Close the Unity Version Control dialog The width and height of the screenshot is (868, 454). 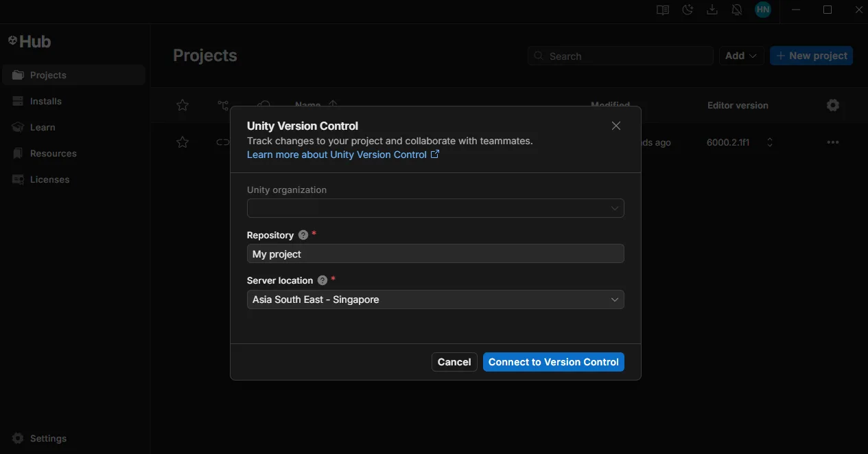coord(615,126)
